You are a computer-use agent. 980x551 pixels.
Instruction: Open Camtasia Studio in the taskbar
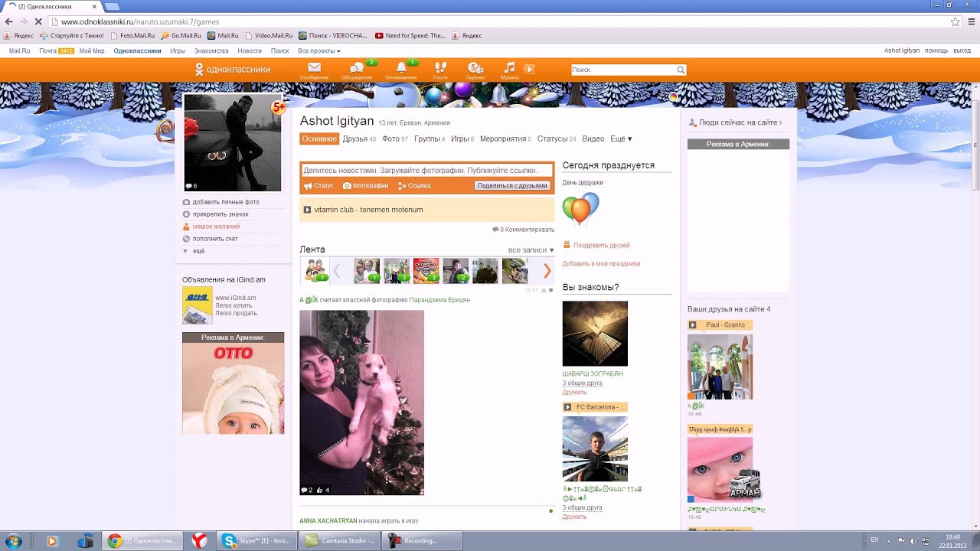[340, 540]
